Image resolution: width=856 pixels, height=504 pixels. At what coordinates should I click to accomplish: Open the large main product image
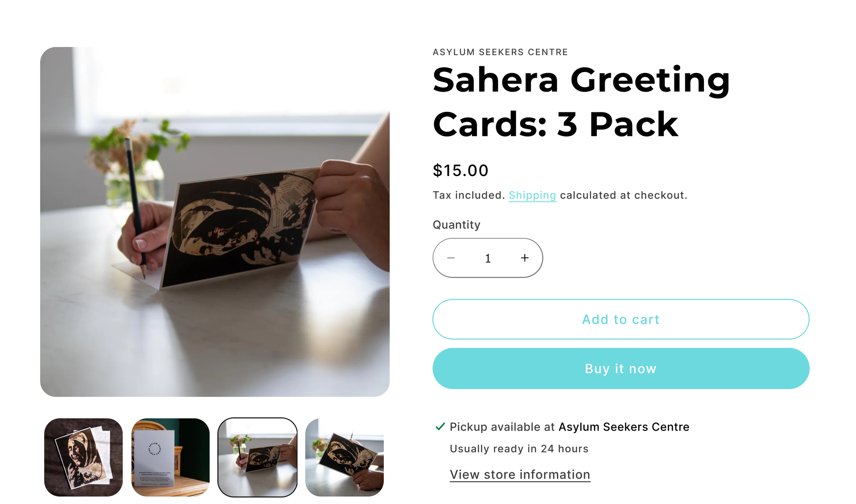tap(215, 222)
